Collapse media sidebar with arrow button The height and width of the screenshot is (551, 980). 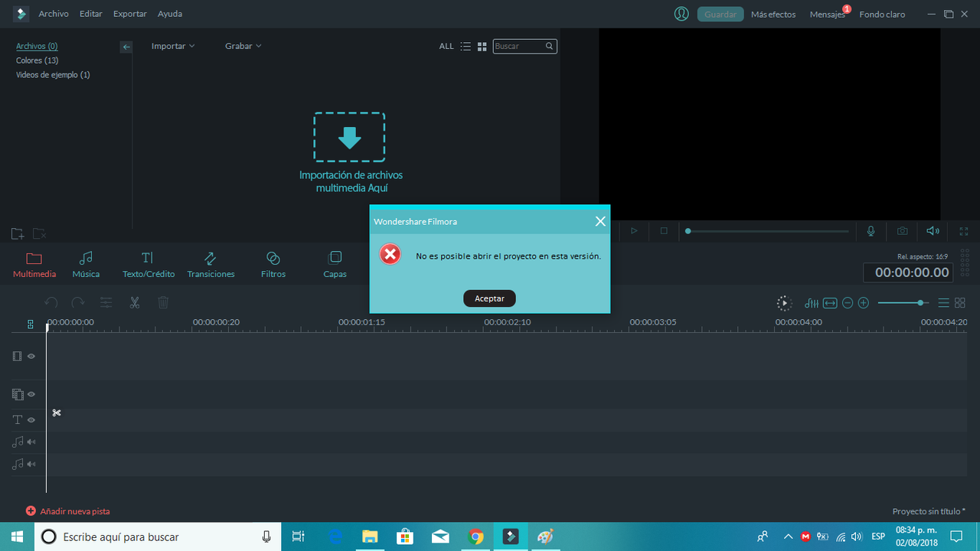point(126,47)
